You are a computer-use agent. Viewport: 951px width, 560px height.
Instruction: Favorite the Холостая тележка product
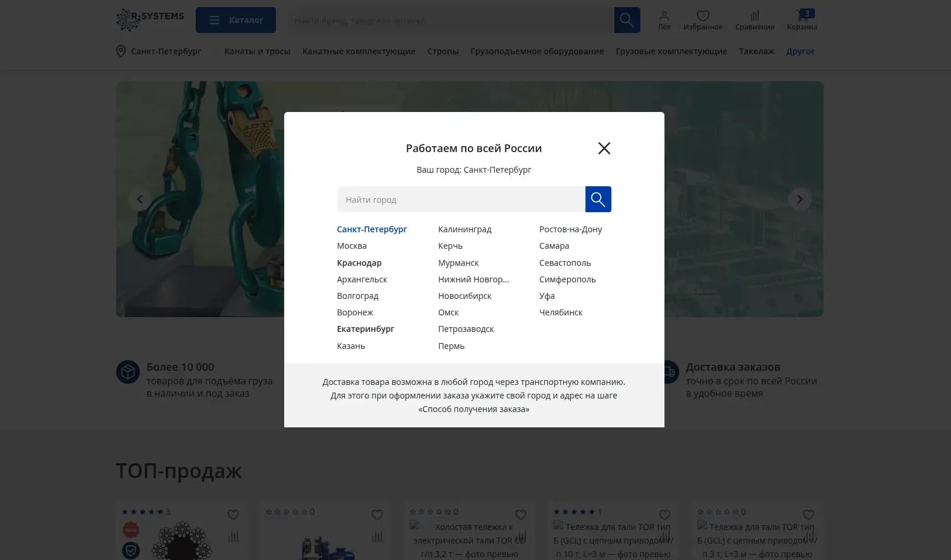[x=521, y=515]
